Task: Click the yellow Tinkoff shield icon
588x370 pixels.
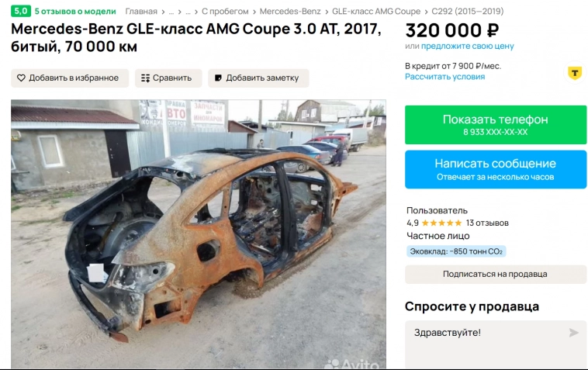Action: (x=575, y=72)
